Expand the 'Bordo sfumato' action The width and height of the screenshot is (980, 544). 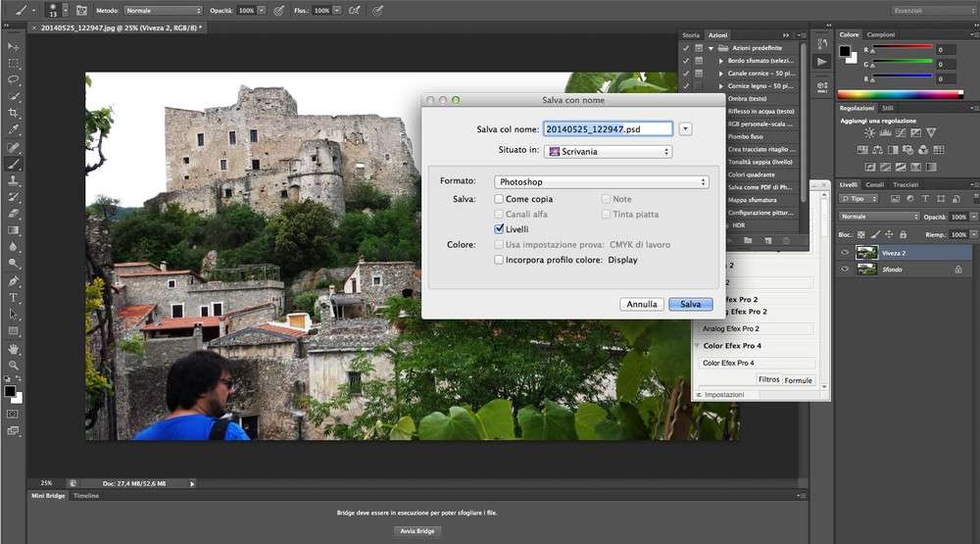721,61
